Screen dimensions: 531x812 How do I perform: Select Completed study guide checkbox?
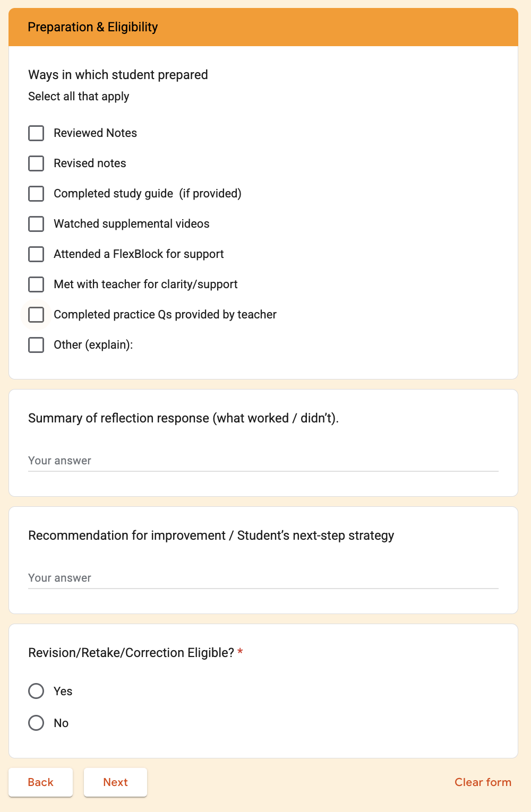pos(36,194)
